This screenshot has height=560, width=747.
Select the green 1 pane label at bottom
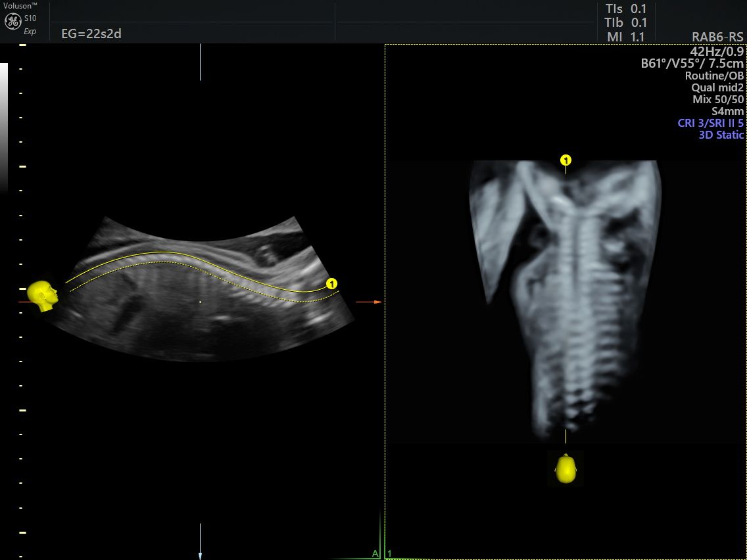coord(390,553)
